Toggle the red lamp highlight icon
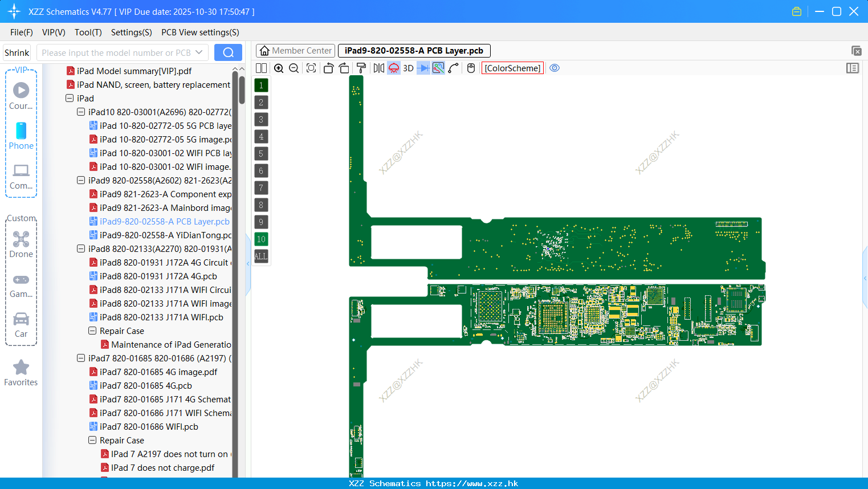This screenshot has width=868, height=489. tap(394, 68)
